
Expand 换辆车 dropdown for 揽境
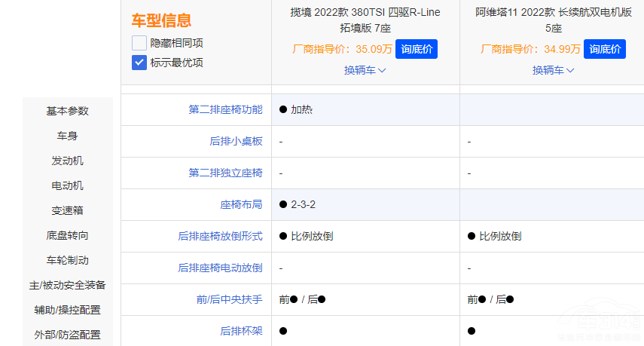365,70
